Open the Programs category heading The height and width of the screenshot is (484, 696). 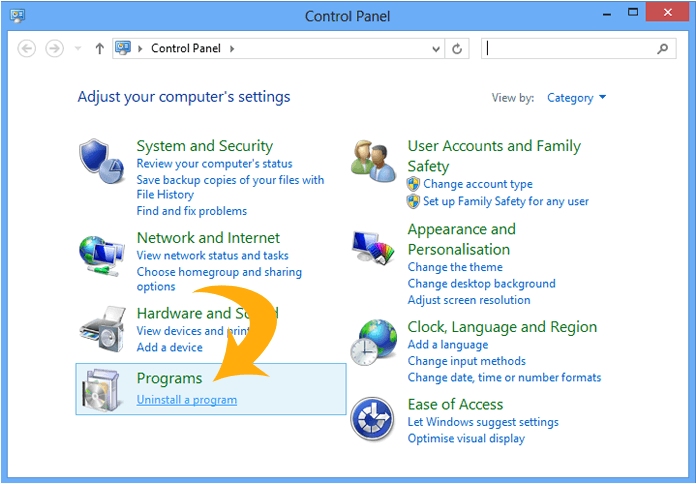[x=169, y=378]
